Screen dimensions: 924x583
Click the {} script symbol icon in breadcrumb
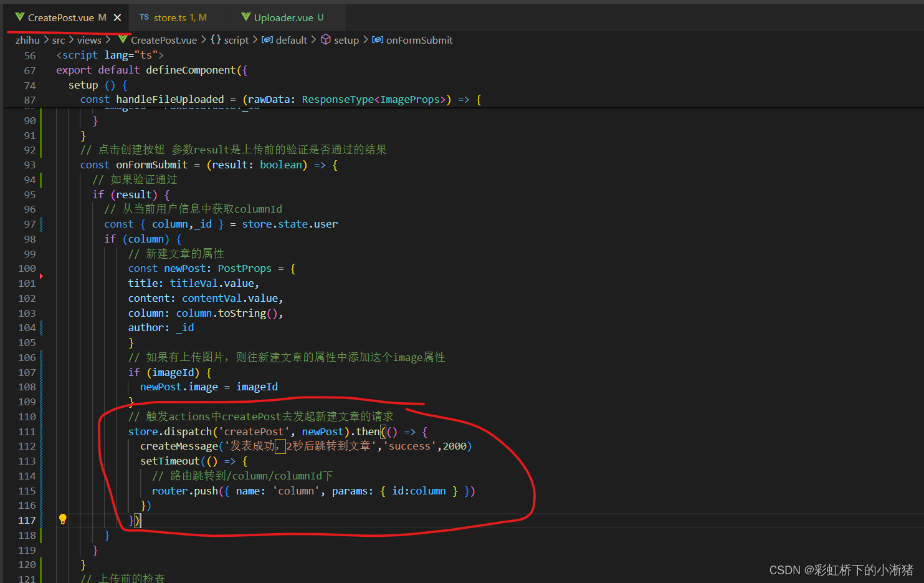pos(214,40)
